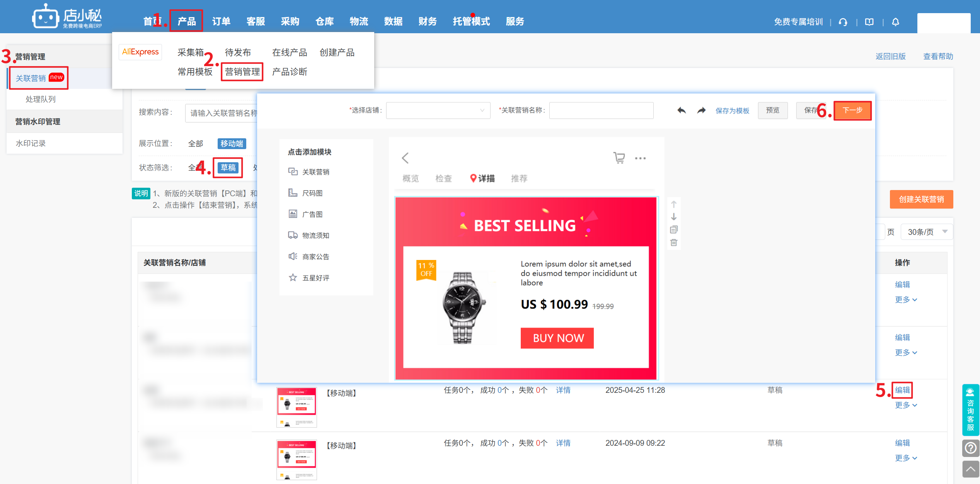Click the 关联营销名称 input field
The height and width of the screenshot is (484, 980).
(x=601, y=110)
